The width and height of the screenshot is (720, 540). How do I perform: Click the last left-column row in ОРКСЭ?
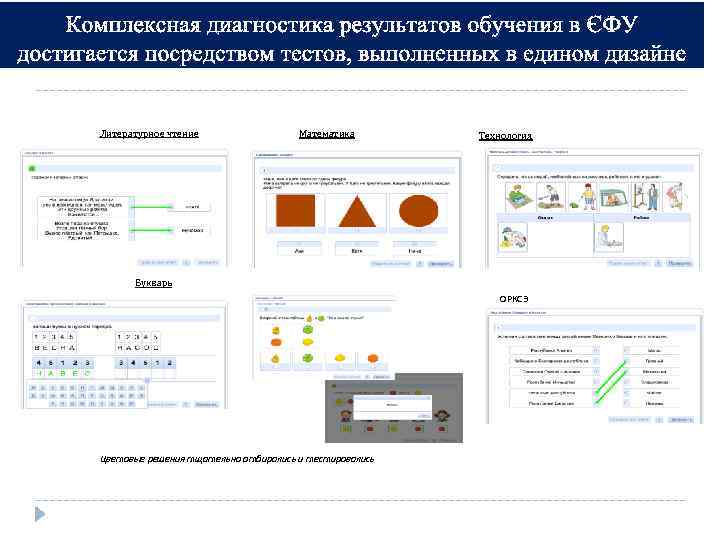pos(555,404)
